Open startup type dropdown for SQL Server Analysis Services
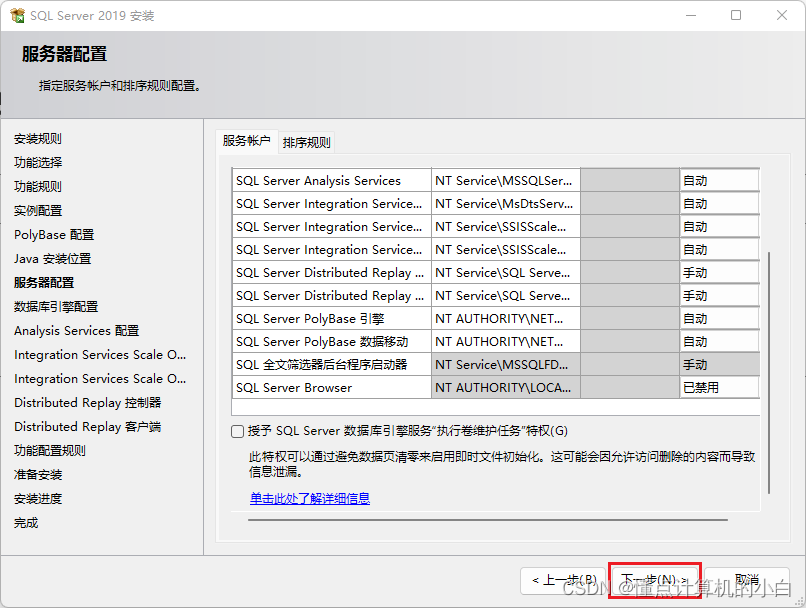This screenshot has height=608, width=806. pos(719,180)
